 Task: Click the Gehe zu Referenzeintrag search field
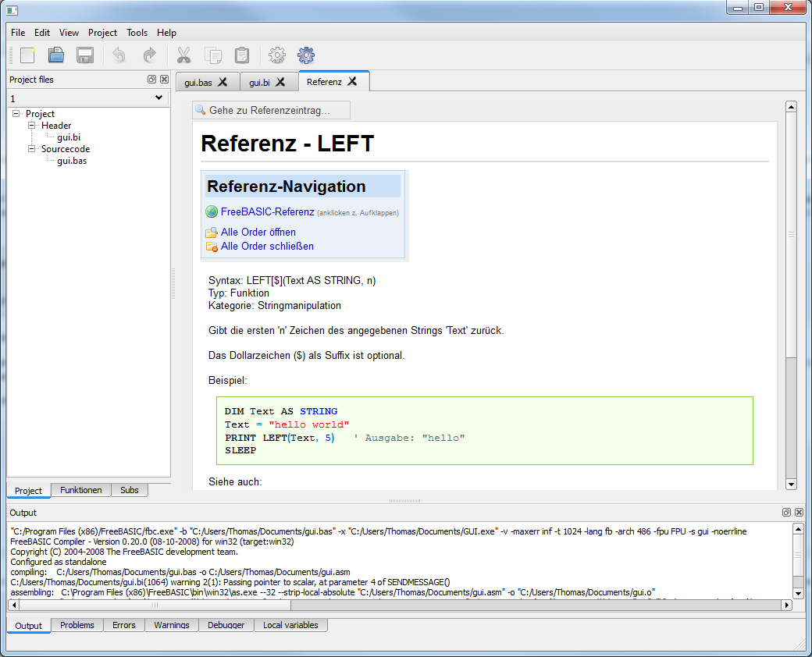click(272, 110)
